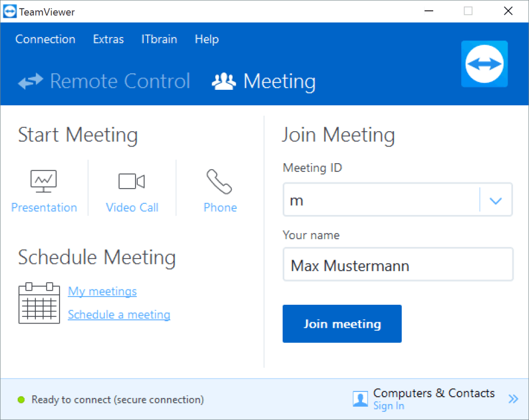The width and height of the screenshot is (529, 420).
Task: Open the My meetings link
Action: [102, 291]
